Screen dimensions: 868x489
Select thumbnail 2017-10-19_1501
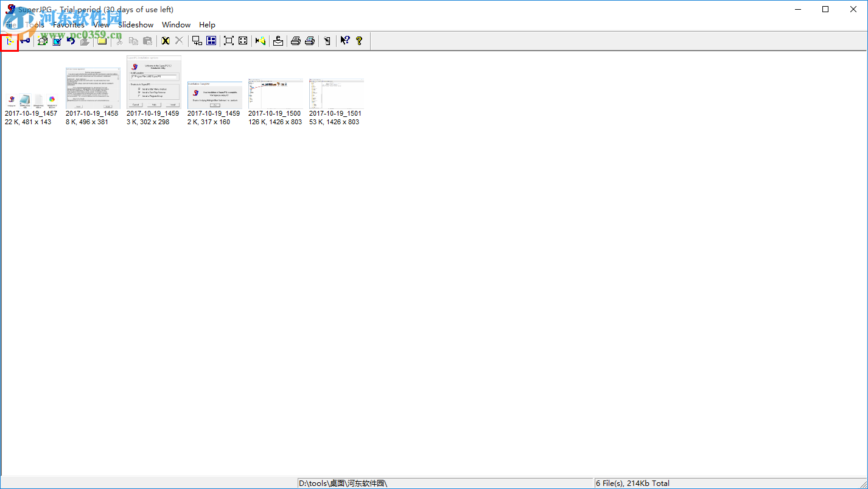pos(336,94)
